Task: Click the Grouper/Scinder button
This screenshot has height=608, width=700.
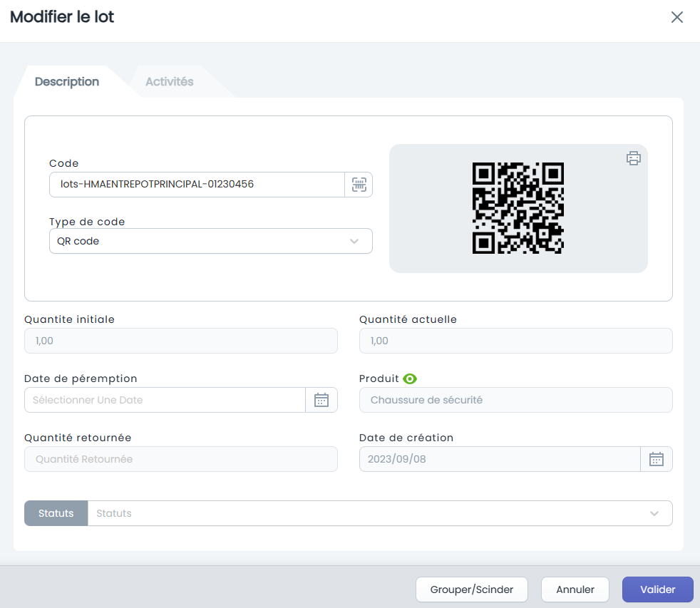Action: click(x=471, y=589)
